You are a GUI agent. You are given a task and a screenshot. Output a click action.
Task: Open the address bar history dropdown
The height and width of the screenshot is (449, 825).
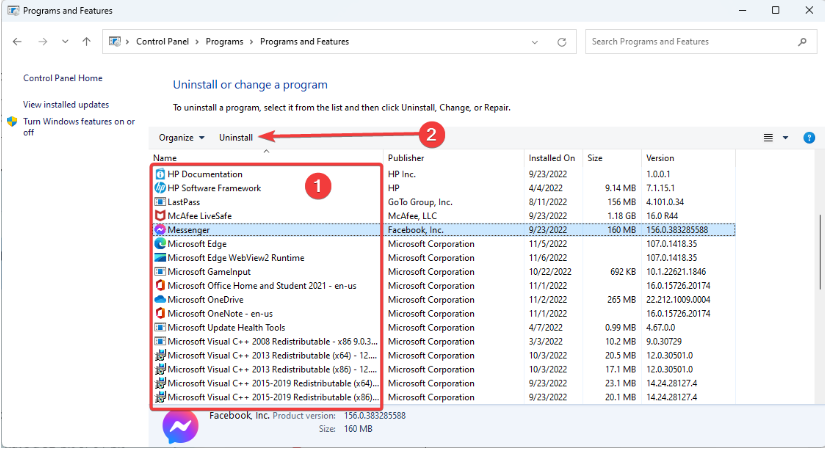click(x=537, y=42)
